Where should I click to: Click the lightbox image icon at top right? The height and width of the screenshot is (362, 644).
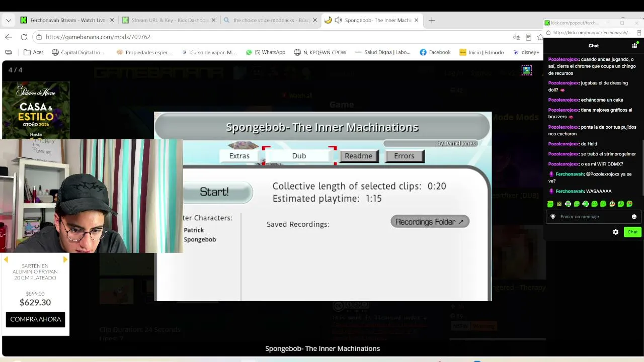pyautogui.click(x=527, y=70)
